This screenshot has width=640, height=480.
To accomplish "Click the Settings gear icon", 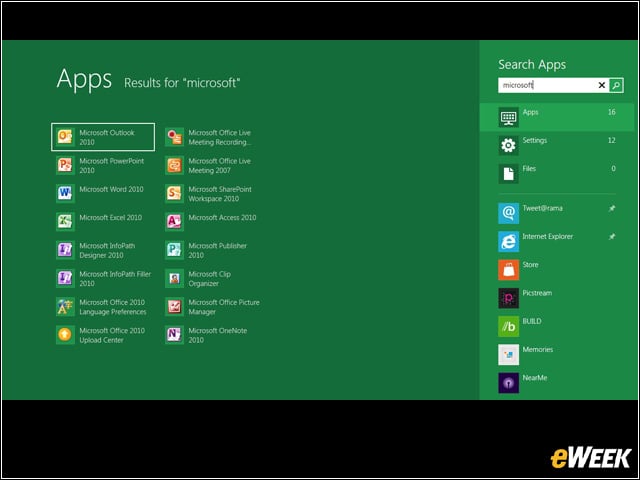I will coord(509,145).
